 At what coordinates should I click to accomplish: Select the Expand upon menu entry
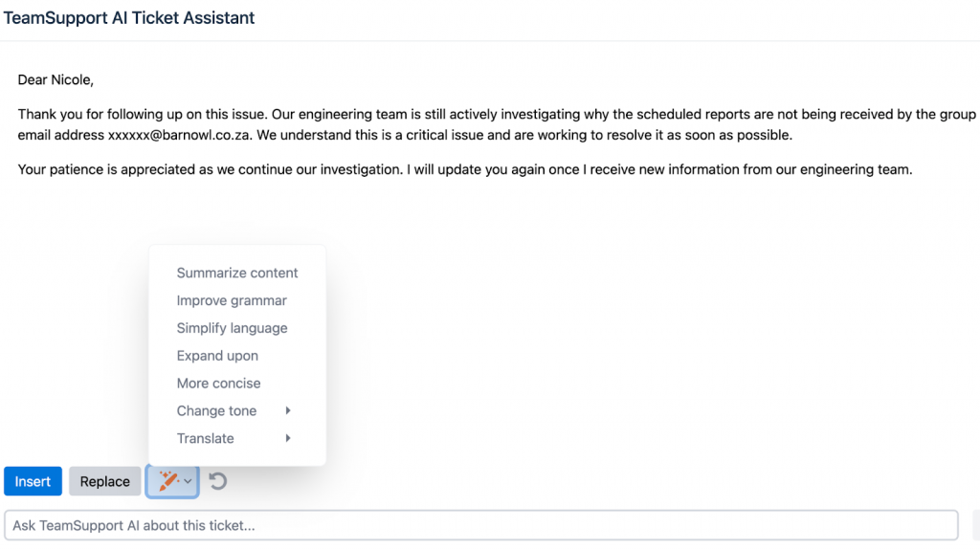(217, 356)
